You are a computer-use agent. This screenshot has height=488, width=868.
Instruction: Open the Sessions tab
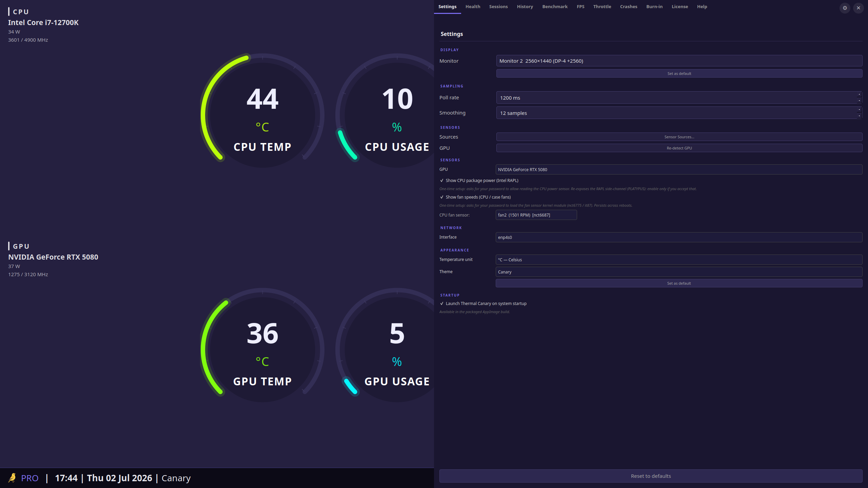click(498, 7)
